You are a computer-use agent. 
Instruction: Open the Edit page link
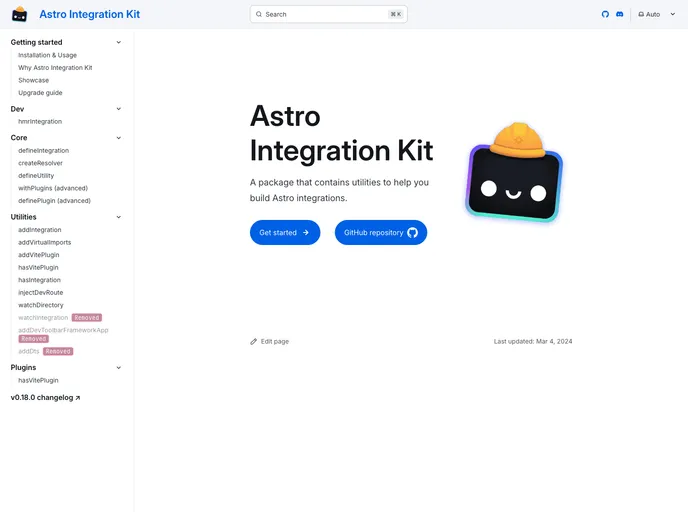[x=269, y=341]
